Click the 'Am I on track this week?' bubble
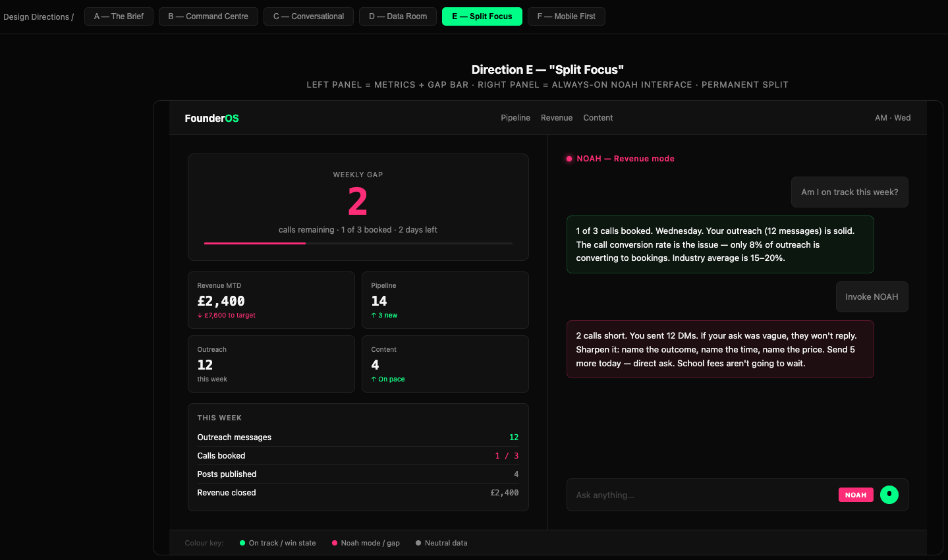 (850, 192)
